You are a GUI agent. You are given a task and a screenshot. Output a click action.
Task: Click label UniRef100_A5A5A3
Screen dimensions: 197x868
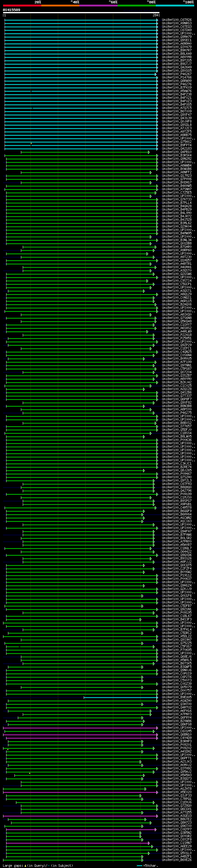[x=177, y=775]
